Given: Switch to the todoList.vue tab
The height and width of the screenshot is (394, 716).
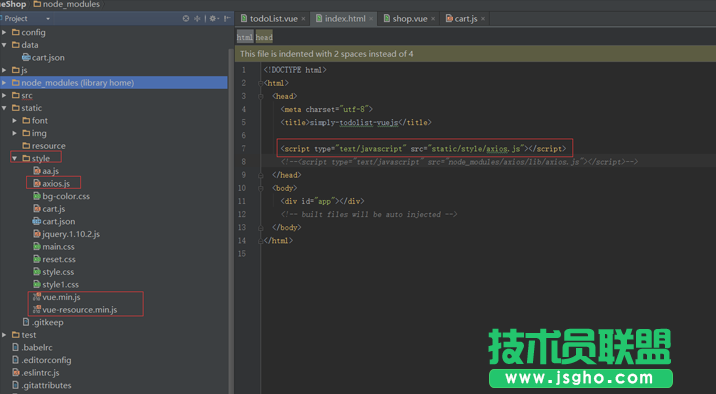Looking at the screenshot, I should [x=273, y=19].
